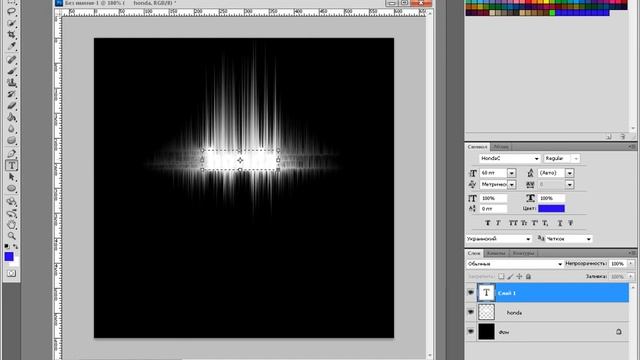Toggle lock position
Screen dimensions: 640x360
click(x=519, y=276)
